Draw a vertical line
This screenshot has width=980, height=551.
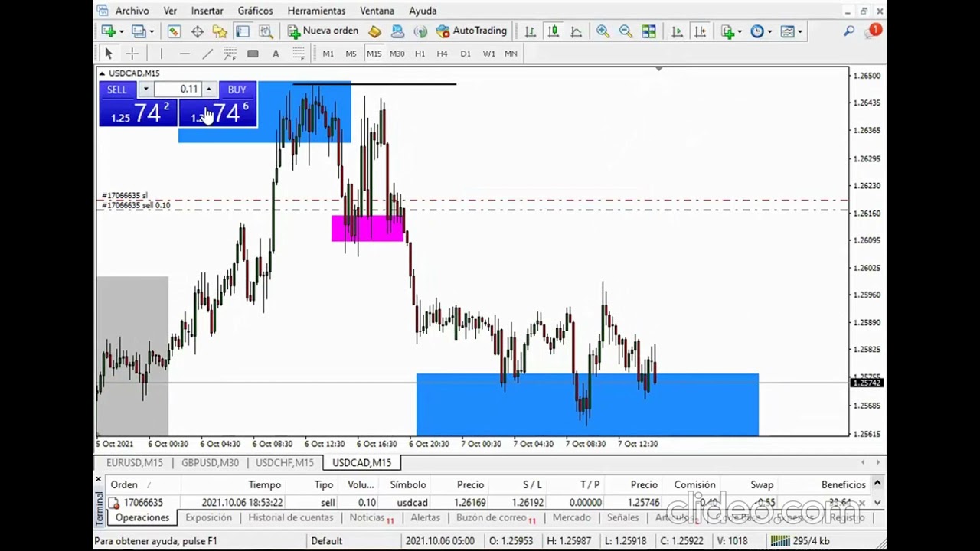(161, 54)
